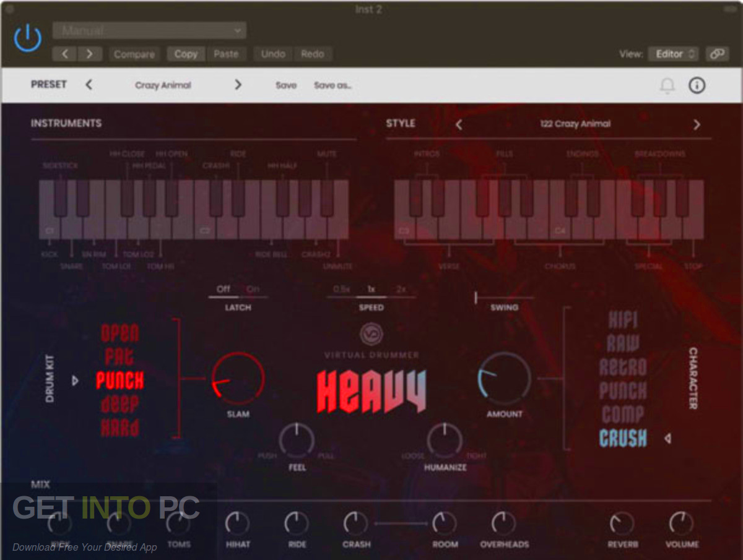Select the PUNCH character
The width and height of the screenshot is (743, 560).
(622, 391)
